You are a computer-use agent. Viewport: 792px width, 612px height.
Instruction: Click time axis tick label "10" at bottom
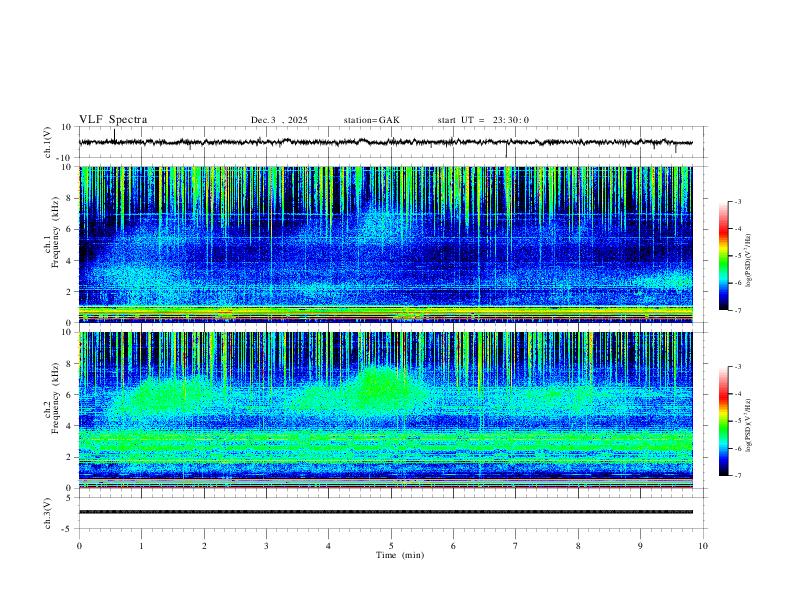click(x=703, y=546)
